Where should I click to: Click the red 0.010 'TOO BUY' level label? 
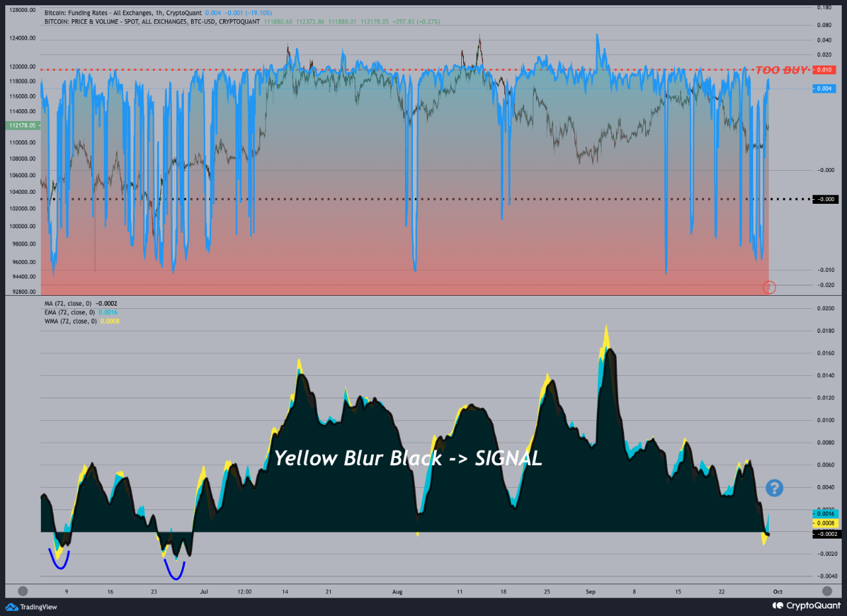pos(826,69)
